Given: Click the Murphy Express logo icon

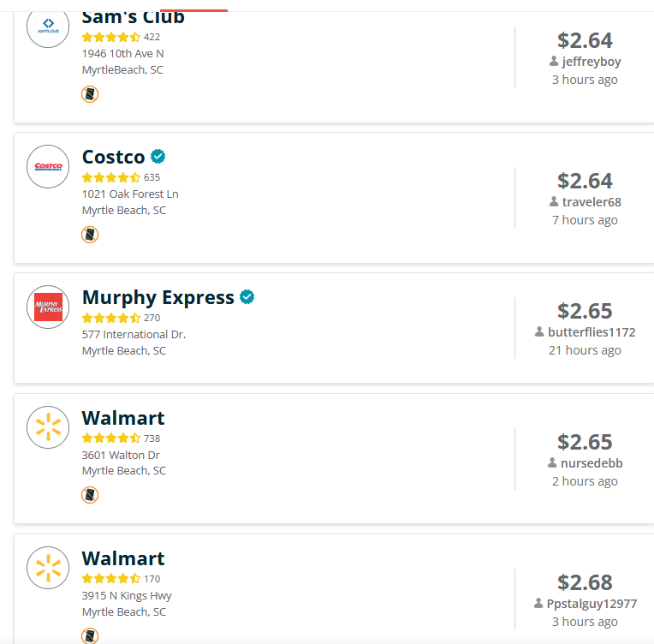Looking at the screenshot, I should tap(48, 307).
